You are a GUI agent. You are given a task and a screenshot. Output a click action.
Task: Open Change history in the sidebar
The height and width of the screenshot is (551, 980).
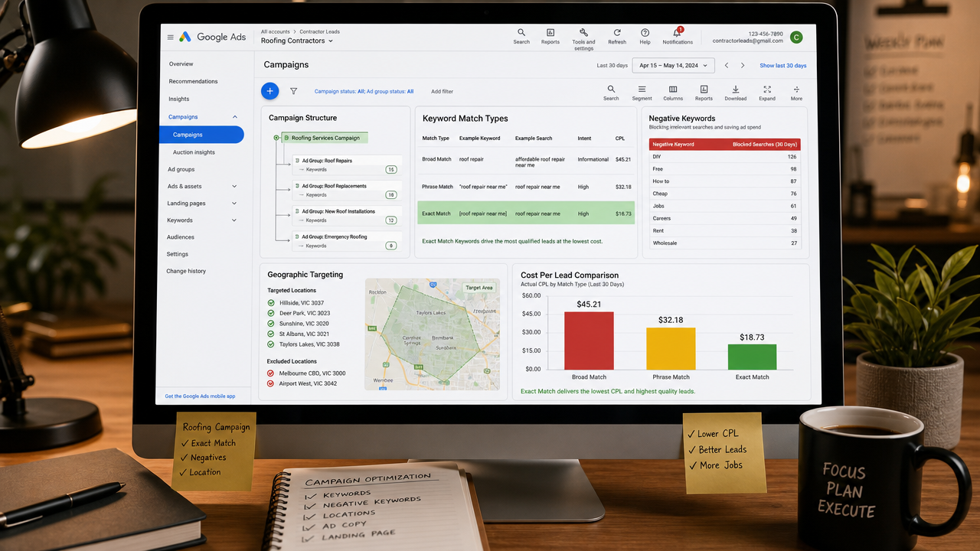click(186, 271)
